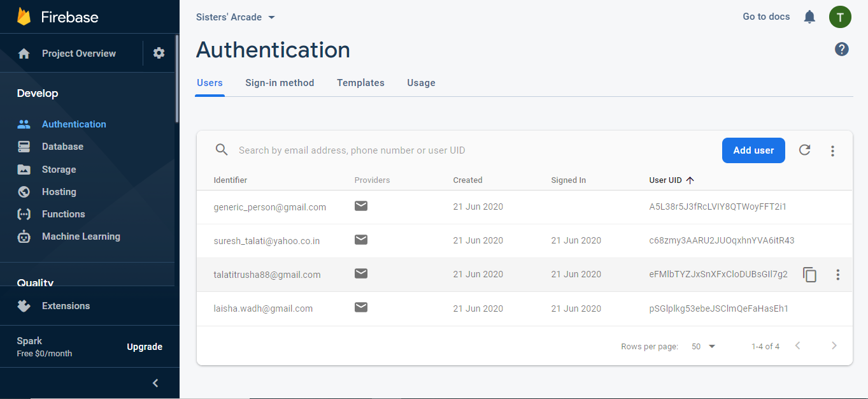
Task: Click email provider icon for laisha.wadh@gmail.com
Action: (361, 307)
